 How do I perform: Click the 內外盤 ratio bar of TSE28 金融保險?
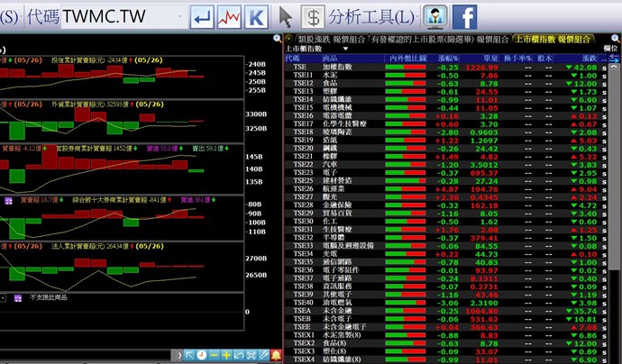[405, 205]
